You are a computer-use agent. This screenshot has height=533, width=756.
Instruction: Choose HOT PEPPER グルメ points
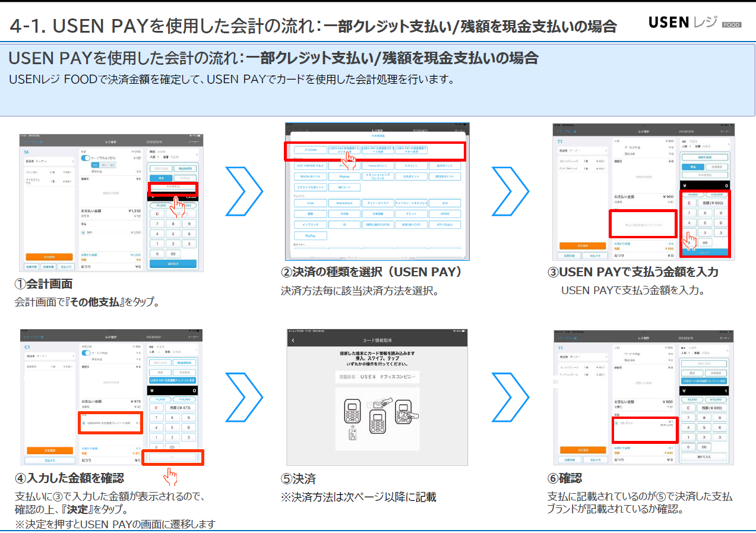coord(311,166)
